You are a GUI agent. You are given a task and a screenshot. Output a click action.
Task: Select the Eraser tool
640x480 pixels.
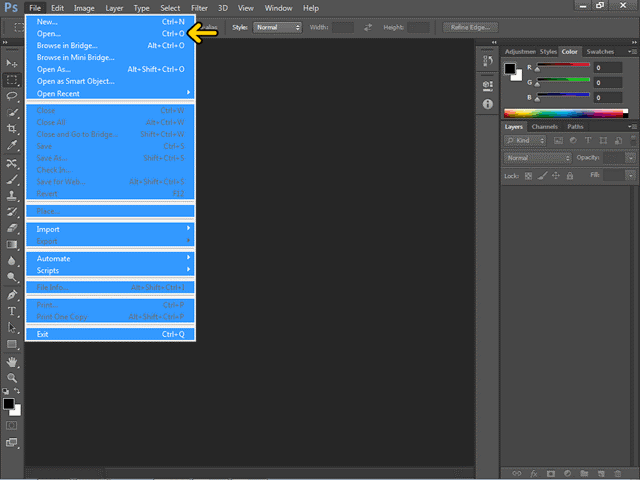(12, 229)
